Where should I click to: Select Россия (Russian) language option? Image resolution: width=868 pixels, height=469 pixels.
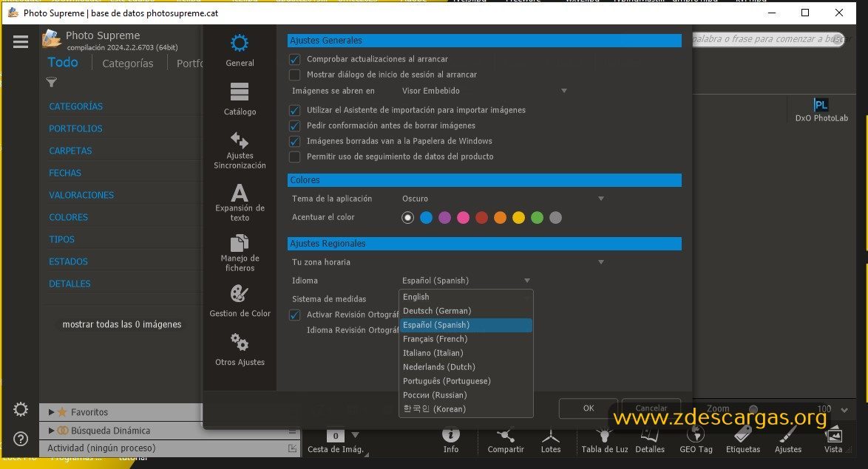466,395
